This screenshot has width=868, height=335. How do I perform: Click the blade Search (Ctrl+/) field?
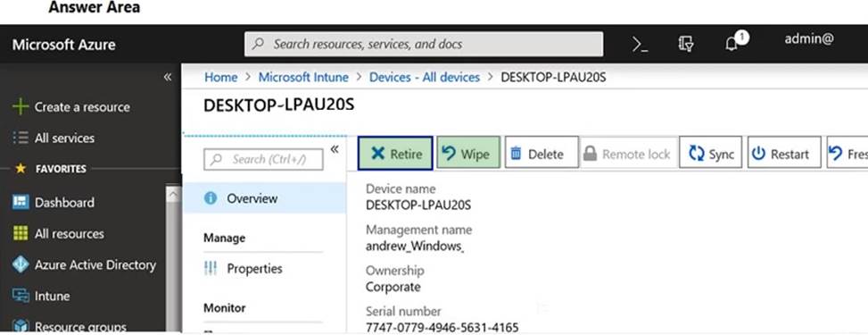[263, 159]
